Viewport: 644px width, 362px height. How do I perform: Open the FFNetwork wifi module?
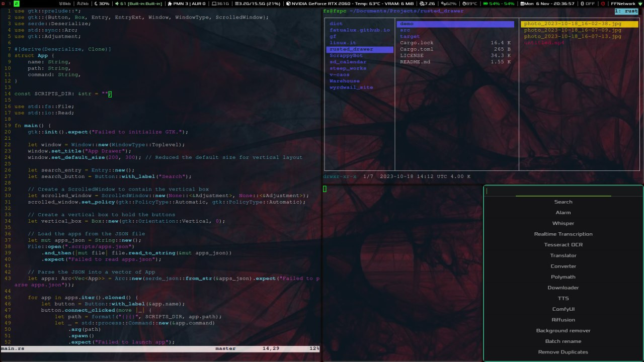[x=626, y=4]
